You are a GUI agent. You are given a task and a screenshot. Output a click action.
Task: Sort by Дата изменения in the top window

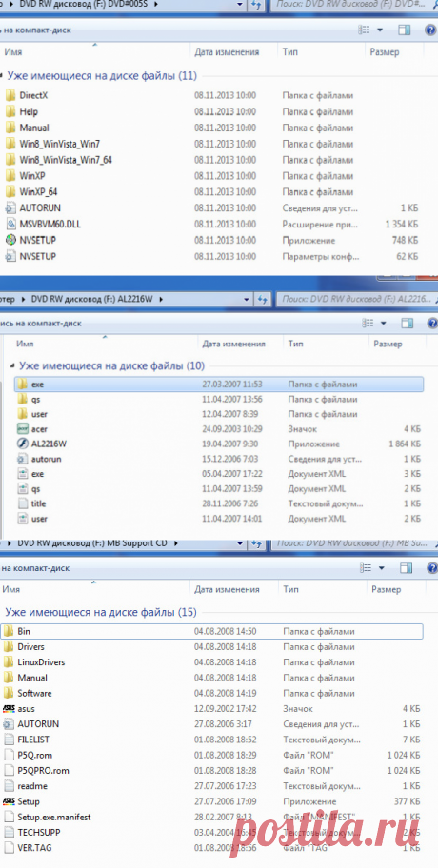227,52
